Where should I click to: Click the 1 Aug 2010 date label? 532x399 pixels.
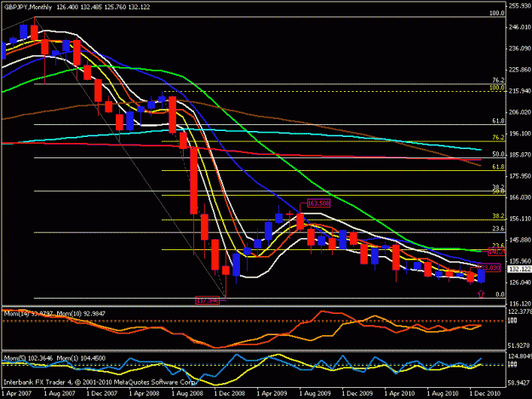click(442, 394)
